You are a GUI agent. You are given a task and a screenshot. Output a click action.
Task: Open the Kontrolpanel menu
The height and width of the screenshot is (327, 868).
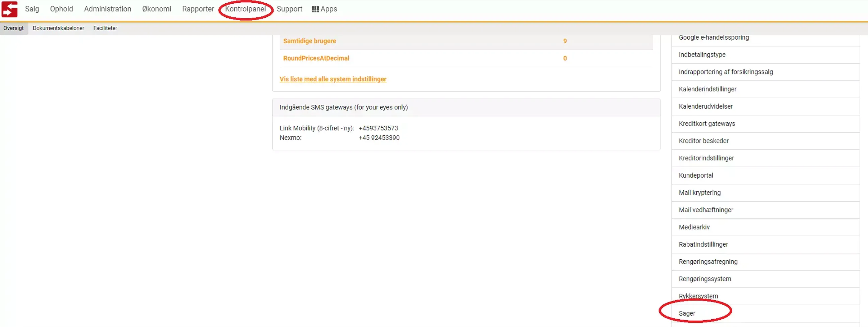(x=245, y=9)
